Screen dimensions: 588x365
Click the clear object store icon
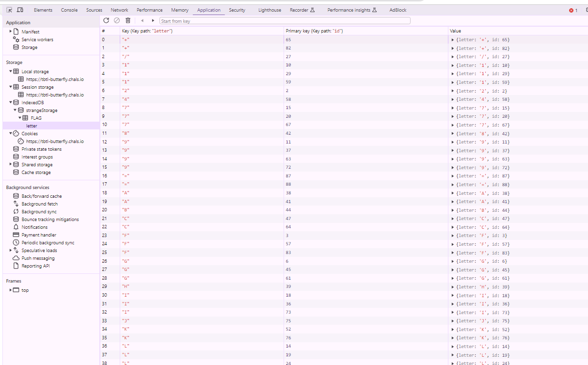(117, 20)
